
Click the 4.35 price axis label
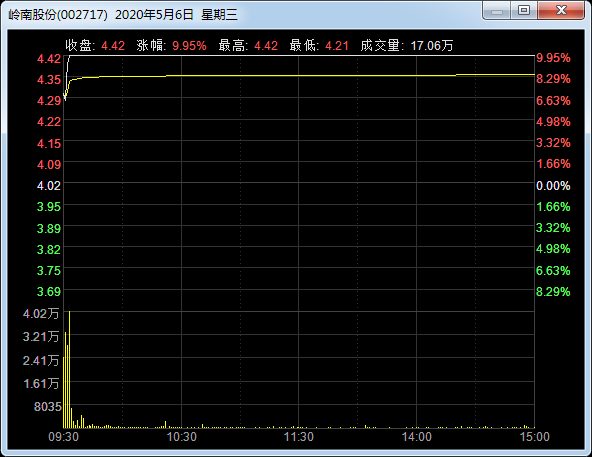pos(49,80)
